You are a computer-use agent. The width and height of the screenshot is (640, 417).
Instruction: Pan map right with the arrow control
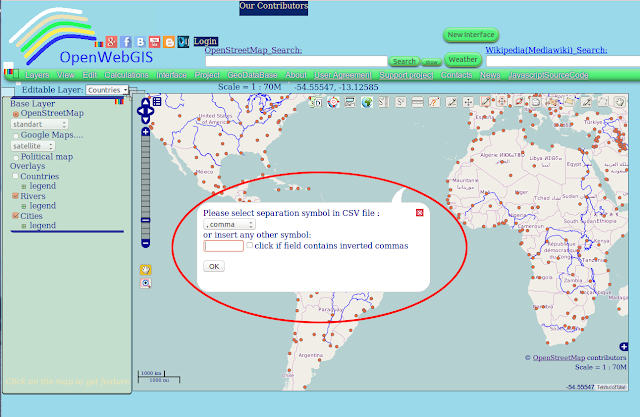pos(151,111)
